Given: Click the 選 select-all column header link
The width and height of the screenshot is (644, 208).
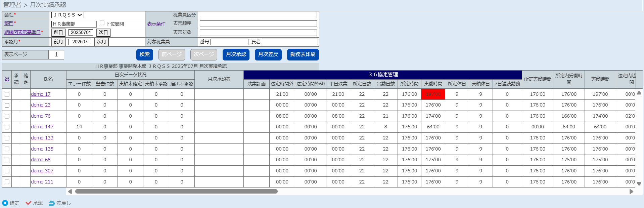Looking at the screenshot, I should pyautogui.click(x=7, y=79).
